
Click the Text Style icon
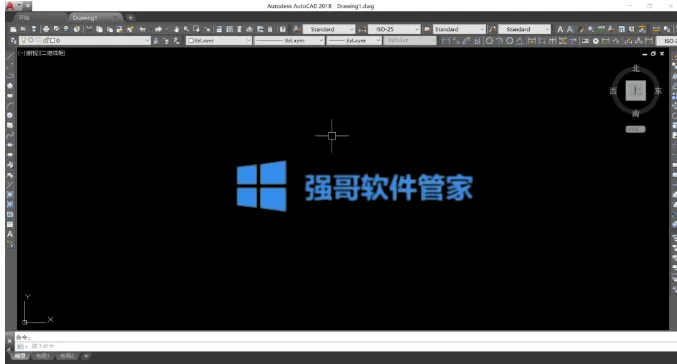coord(297,29)
